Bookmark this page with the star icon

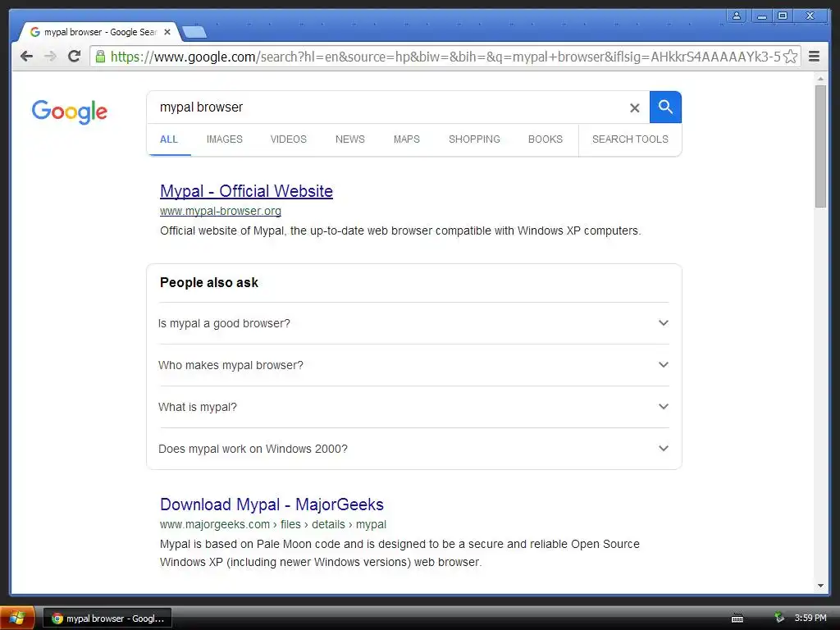click(x=790, y=57)
